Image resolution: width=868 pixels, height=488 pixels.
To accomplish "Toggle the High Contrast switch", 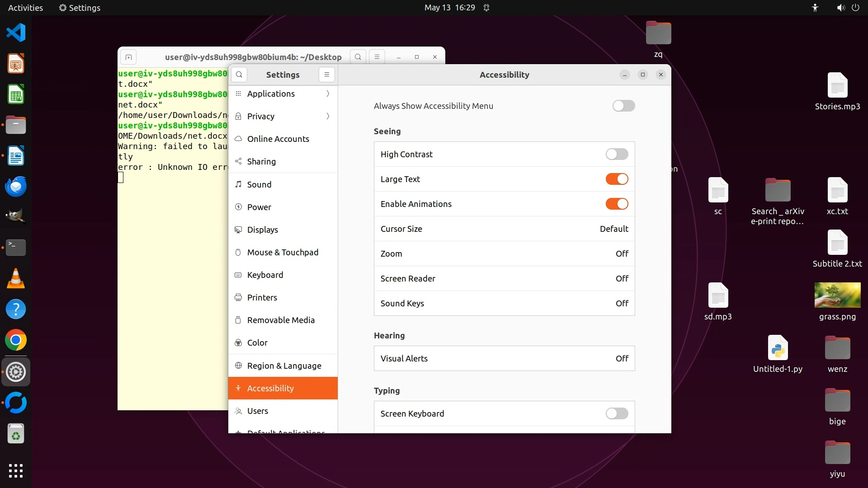I will (x=617, y=154).
